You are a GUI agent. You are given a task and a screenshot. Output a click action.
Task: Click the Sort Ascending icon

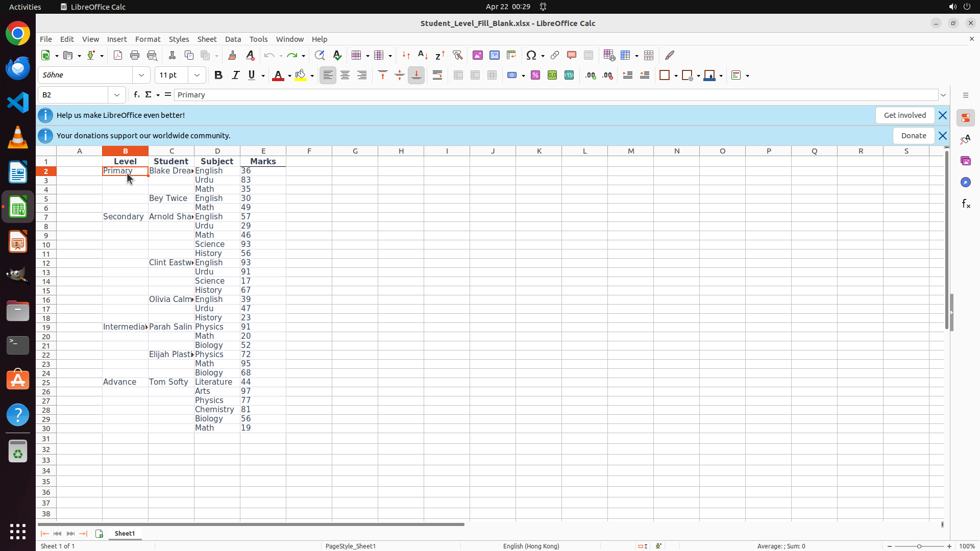(x=423, y=55)
